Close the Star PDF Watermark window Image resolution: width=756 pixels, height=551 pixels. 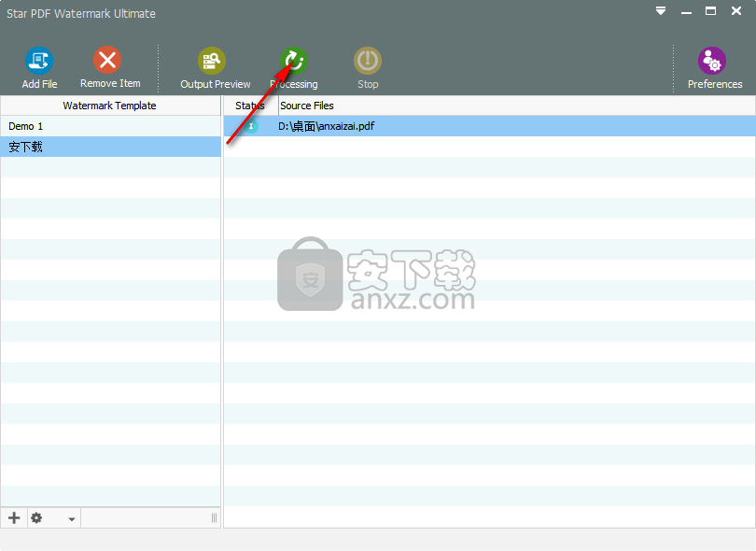tap(736, 10)
